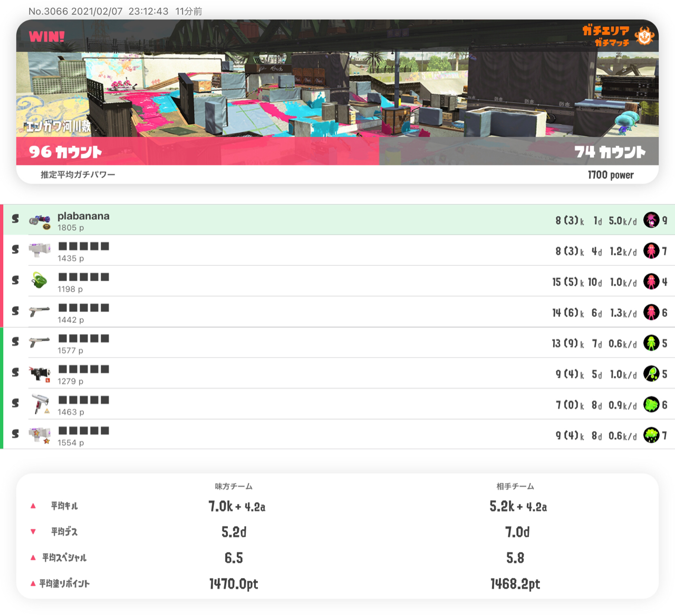Click plabanana's splatling weapon icon
Image resolution: width=675 pixels, height=616 pixels.
[x=40, y=220]
